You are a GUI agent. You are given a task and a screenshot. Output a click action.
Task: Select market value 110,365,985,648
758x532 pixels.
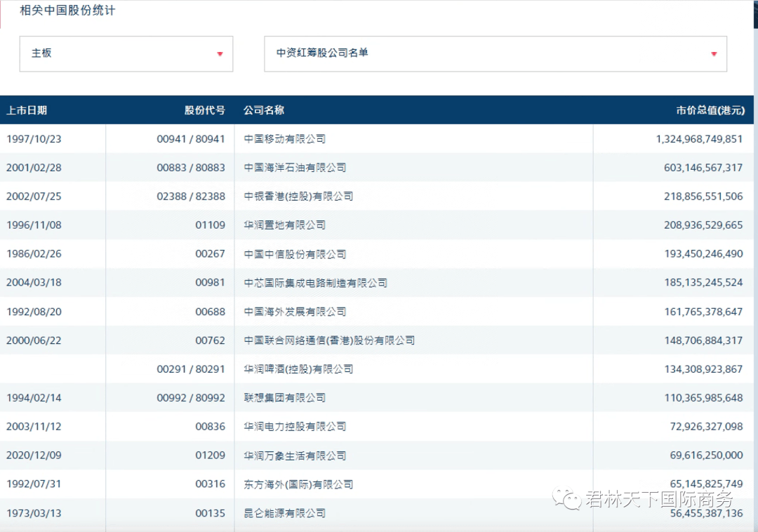click(x=703, y=398)
